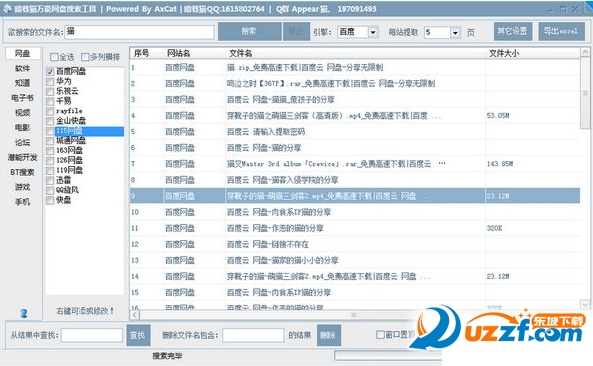Screen dimensions: 593x366
Task: Check the 119网盘 checkbox
Action: tap(50, 170)
